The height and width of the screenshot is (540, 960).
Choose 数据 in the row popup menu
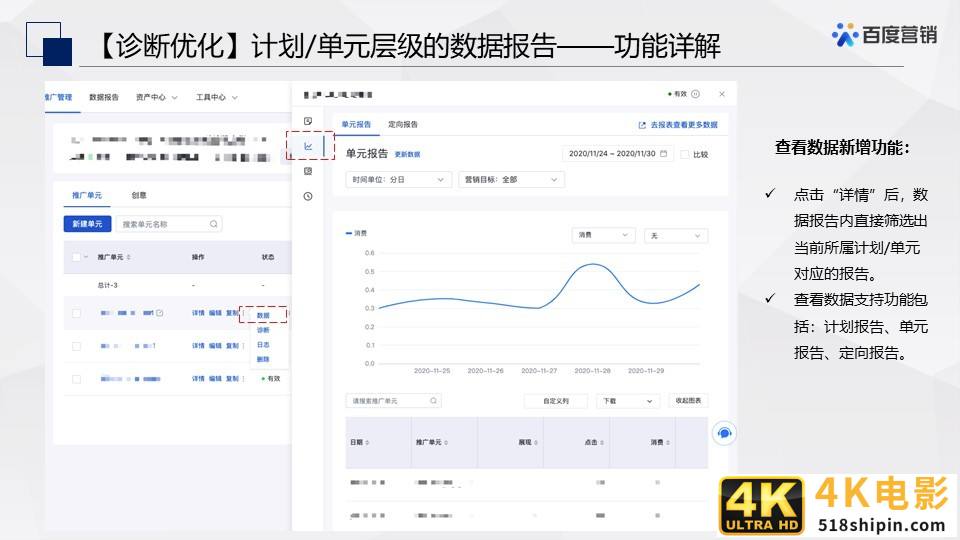(263, 315)
